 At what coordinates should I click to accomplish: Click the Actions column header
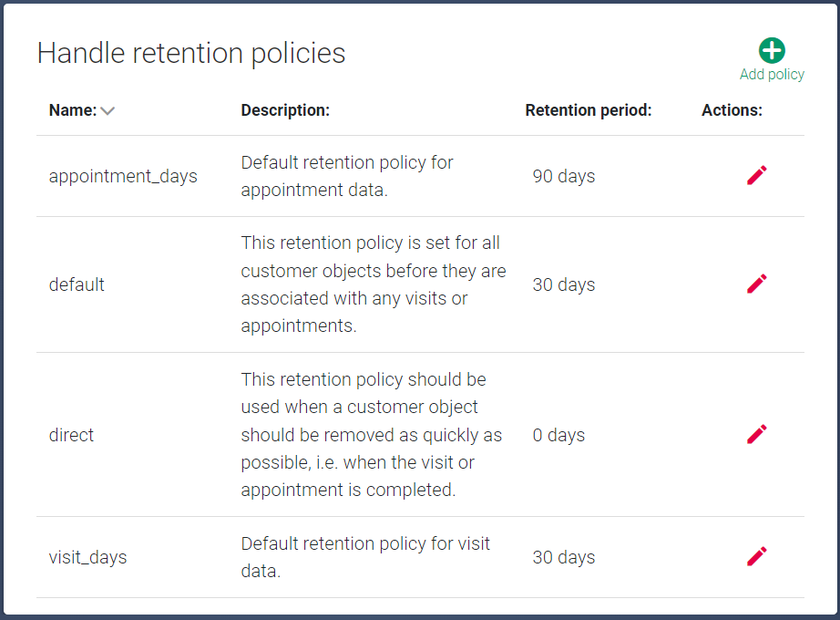(732, 110)
